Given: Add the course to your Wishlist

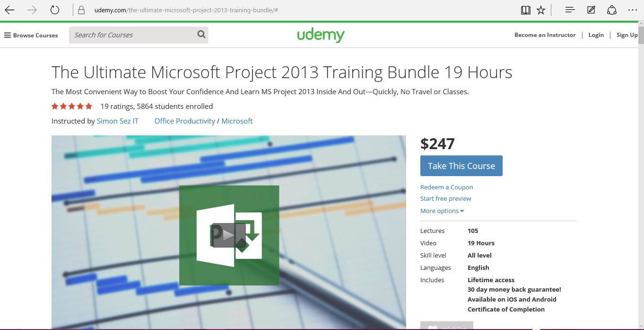Looking at the screenshot, I should [446, 327].
